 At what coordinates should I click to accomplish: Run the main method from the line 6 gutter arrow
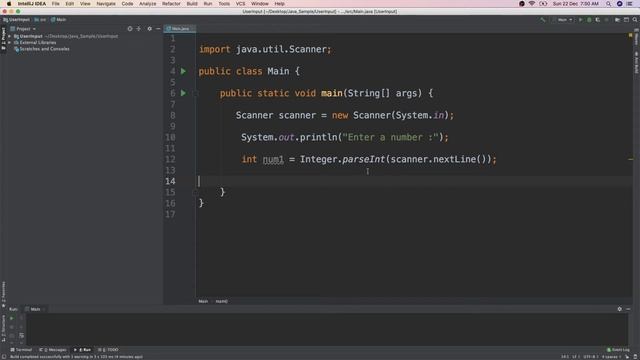tap(183, 93)
